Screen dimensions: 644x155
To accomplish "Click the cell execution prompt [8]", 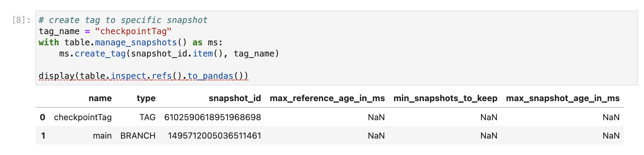I will (21, 20).
